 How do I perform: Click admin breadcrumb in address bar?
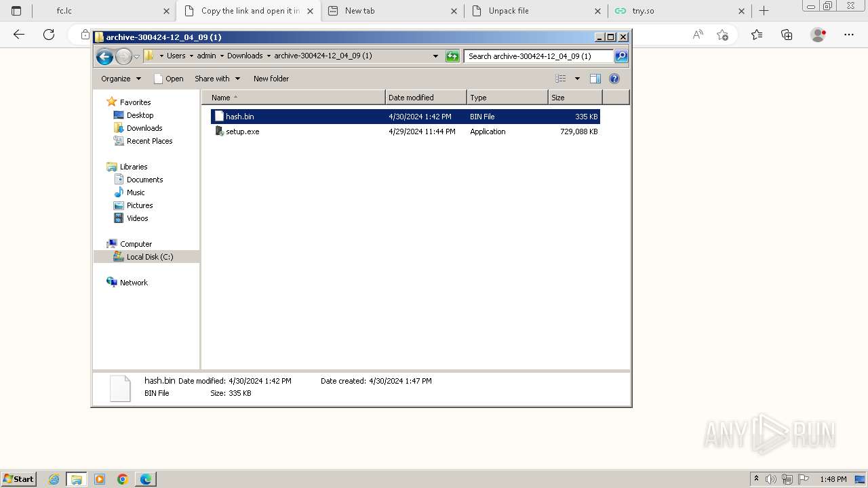click(x=206, y=56)
